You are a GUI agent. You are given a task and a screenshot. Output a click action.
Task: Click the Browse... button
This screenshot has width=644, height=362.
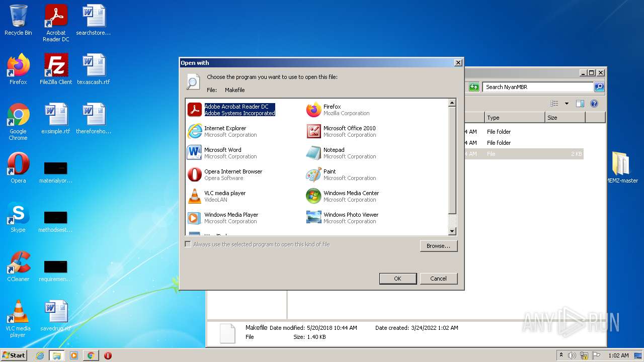click(x=439, y=246)
